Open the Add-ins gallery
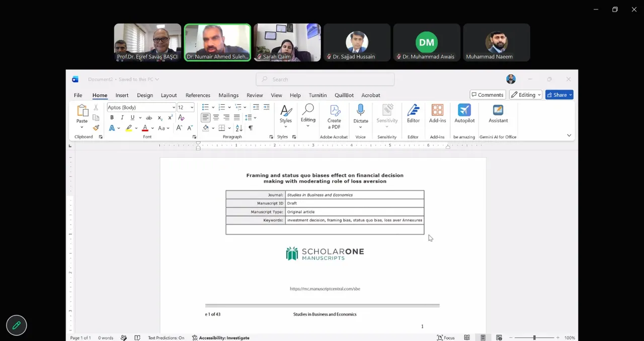 point(438,113)
